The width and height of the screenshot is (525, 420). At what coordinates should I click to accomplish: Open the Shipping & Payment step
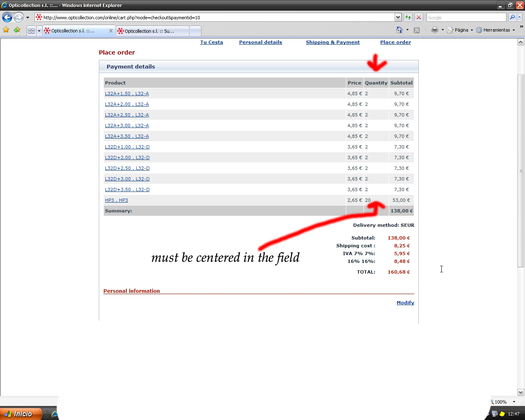tap(333, 42)
